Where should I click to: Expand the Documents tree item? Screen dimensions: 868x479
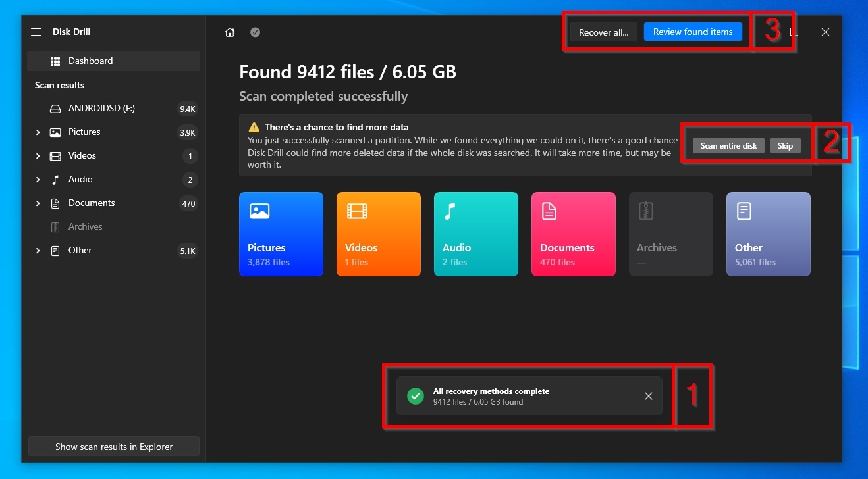(38, 203)
